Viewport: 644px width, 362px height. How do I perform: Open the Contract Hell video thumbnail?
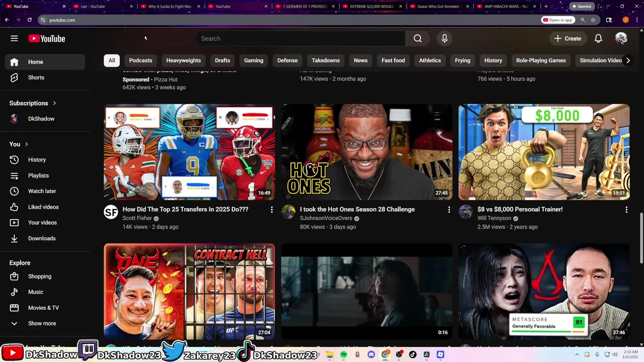pos(189,292)
